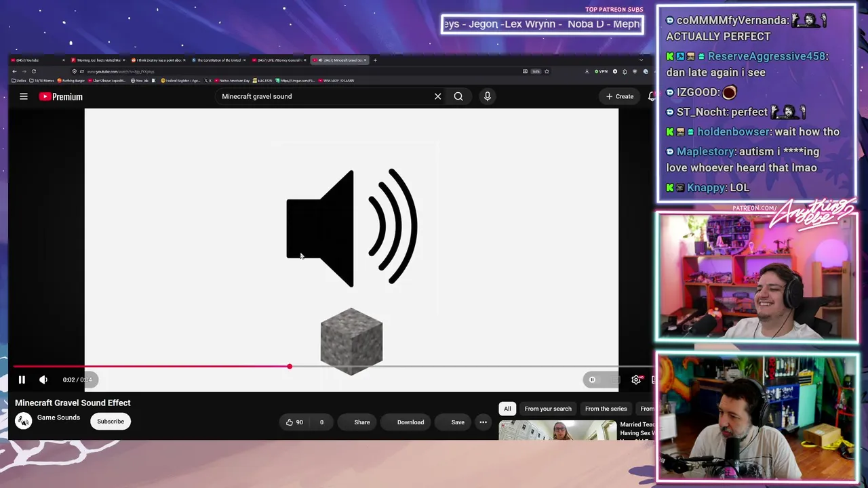Reload the browser page
Viewport: 868px width, 488px height.
tap(33, 71)
